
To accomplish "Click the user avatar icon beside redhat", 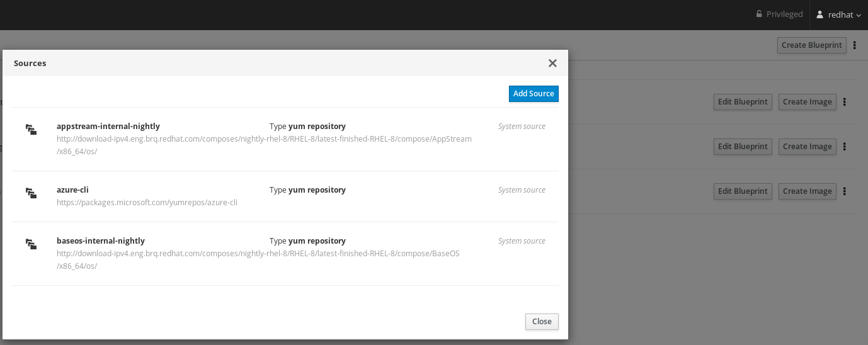I will 819,14.
